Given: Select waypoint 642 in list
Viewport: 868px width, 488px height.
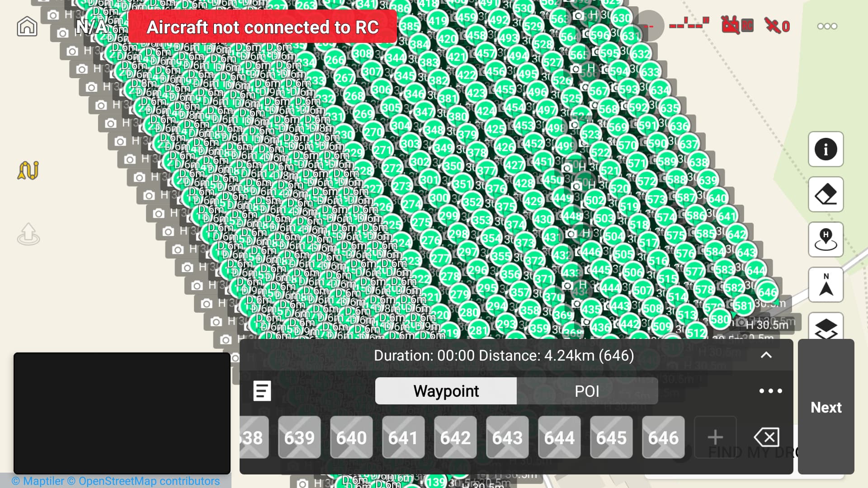Looking at the screenshot, I should click(x=455, y=437).
